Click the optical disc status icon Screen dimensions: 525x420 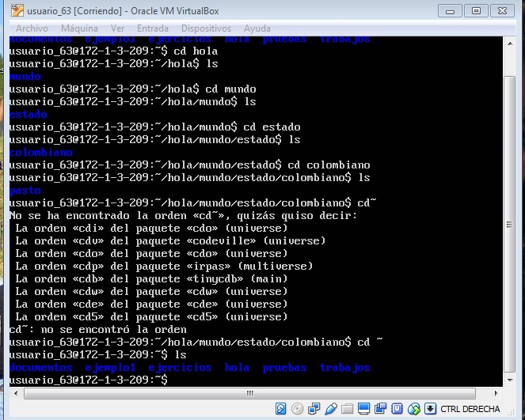[x=296, y=409]
